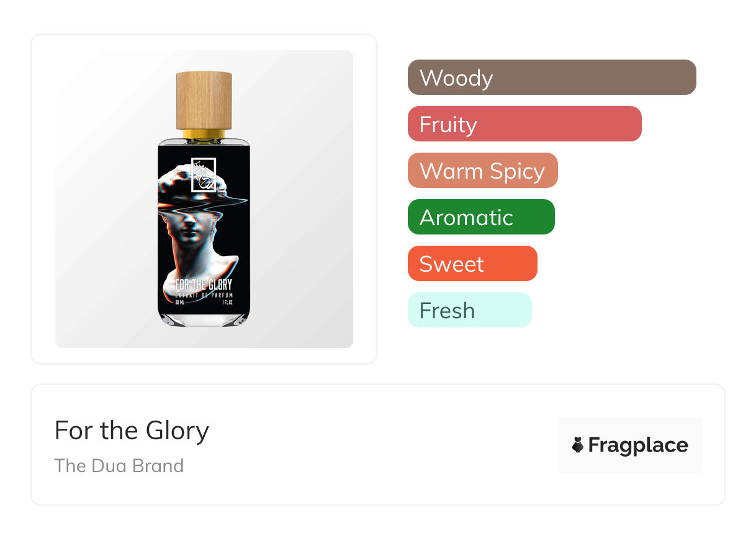Open the For the Glory title heading

click(x=132, y=430)
